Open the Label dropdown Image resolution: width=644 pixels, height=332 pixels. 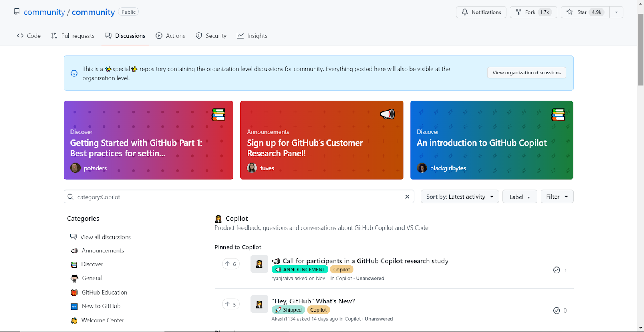520,197
